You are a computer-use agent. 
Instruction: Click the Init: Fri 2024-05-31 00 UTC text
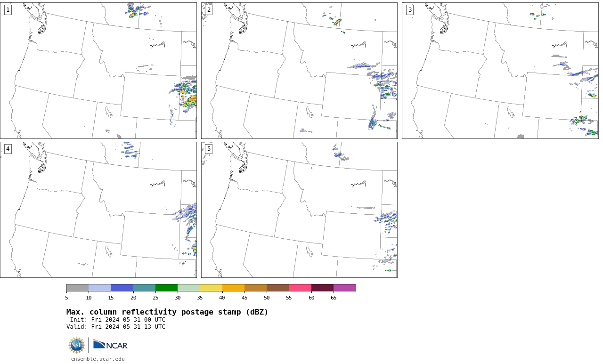click(x=118, y=320)
